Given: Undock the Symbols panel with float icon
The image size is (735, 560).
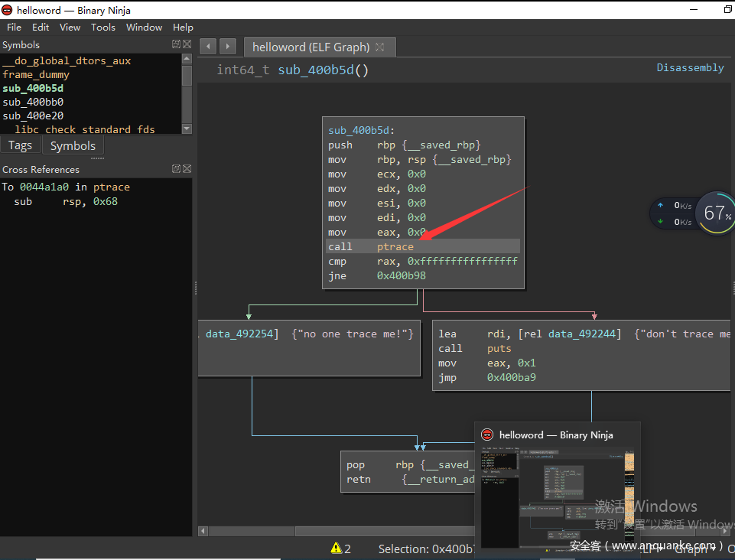Looking at the screenshot, I should click(x=176, y=44).
